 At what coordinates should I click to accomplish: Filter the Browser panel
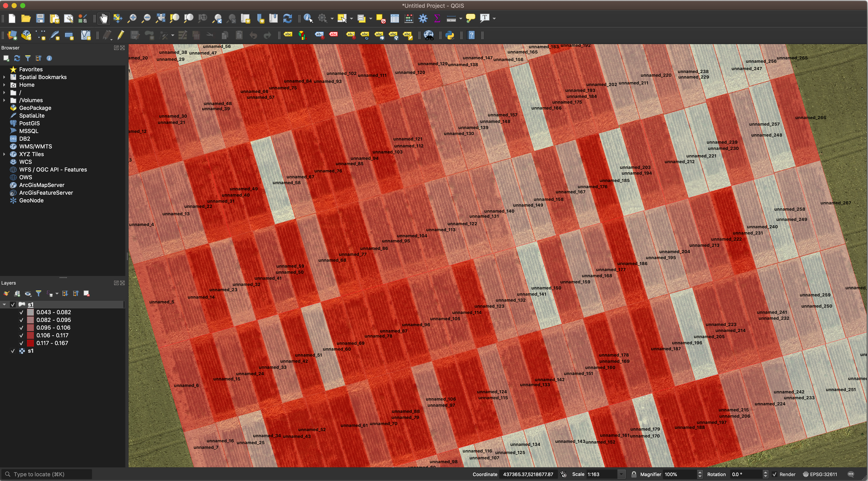pos(28,58)
